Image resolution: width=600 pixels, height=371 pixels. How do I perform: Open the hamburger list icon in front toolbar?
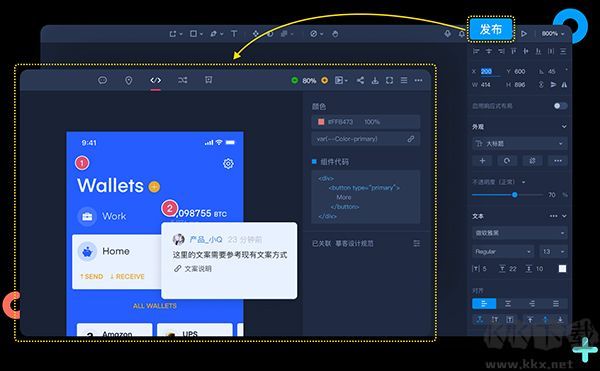[404, 80]
